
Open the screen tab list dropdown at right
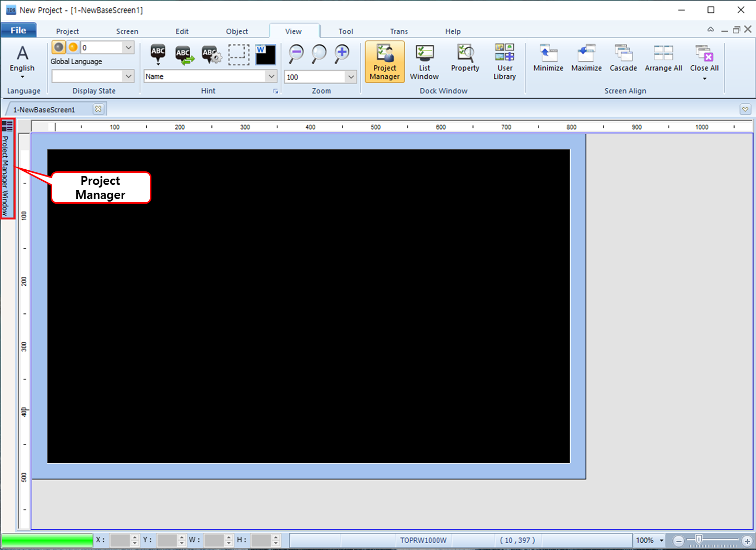point(745,109)
